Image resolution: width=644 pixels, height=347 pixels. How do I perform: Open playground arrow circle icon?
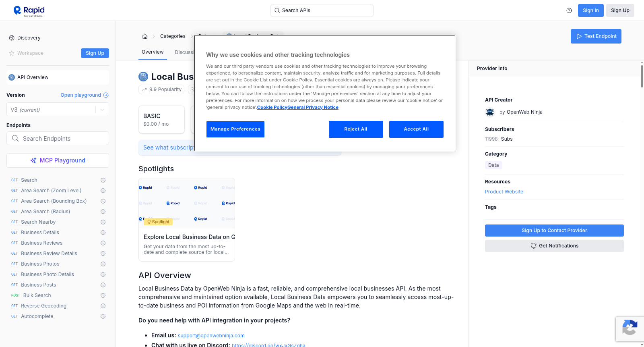106,95
